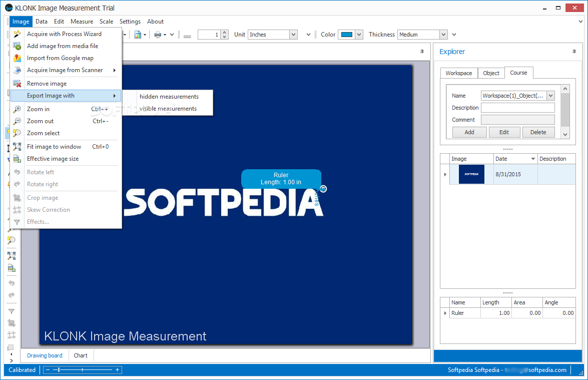The image size is (588, 380).
Task: Sort by the Date column header
Action: click(515, 159)
